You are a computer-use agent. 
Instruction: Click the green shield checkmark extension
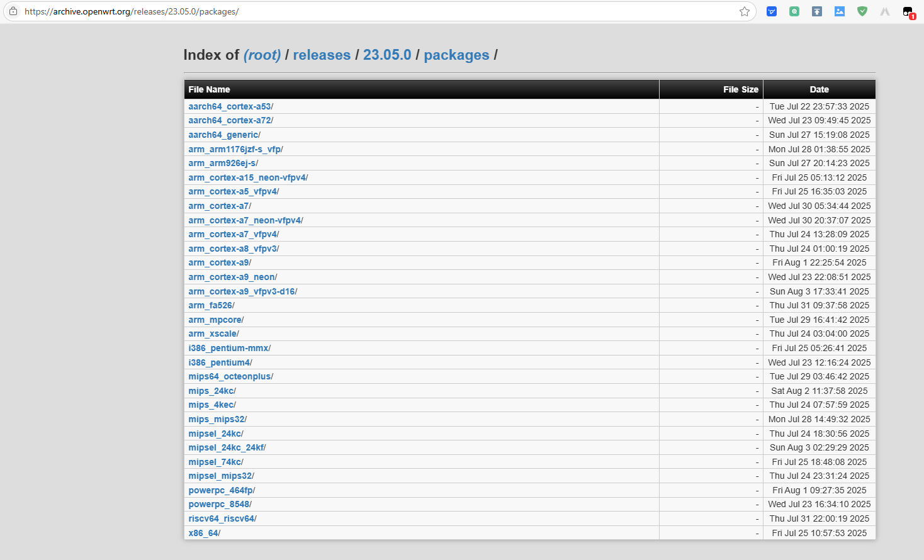[862, 11]
